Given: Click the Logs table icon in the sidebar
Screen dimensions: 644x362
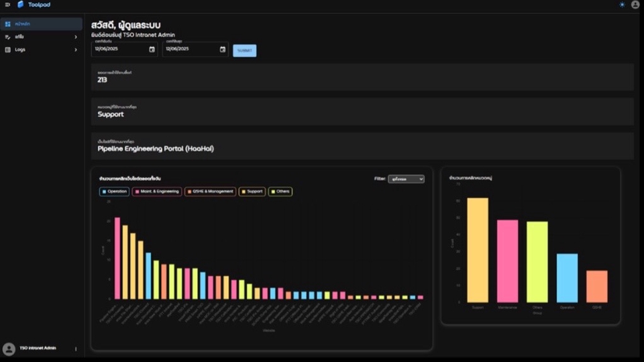Looking at the screenshot, I should pos(8,50).
